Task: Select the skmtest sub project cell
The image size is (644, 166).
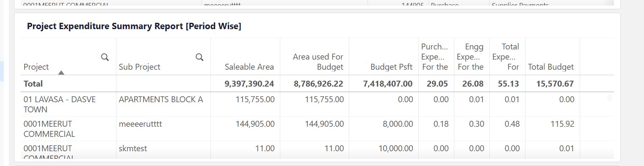Action: [x=133, y=149]
